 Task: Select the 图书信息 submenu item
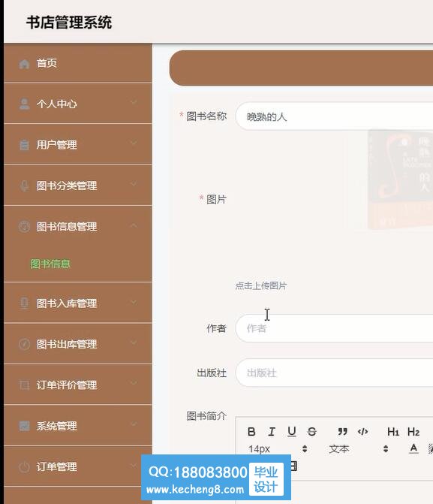pos(50,264)
